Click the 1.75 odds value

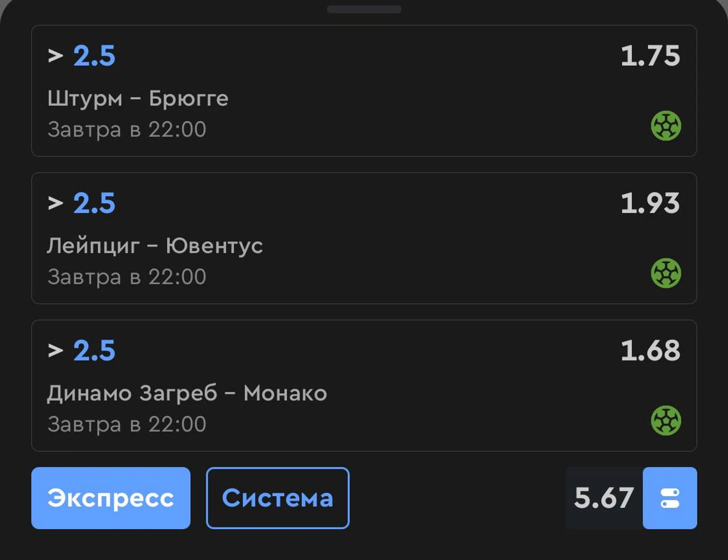pos(650,55)
